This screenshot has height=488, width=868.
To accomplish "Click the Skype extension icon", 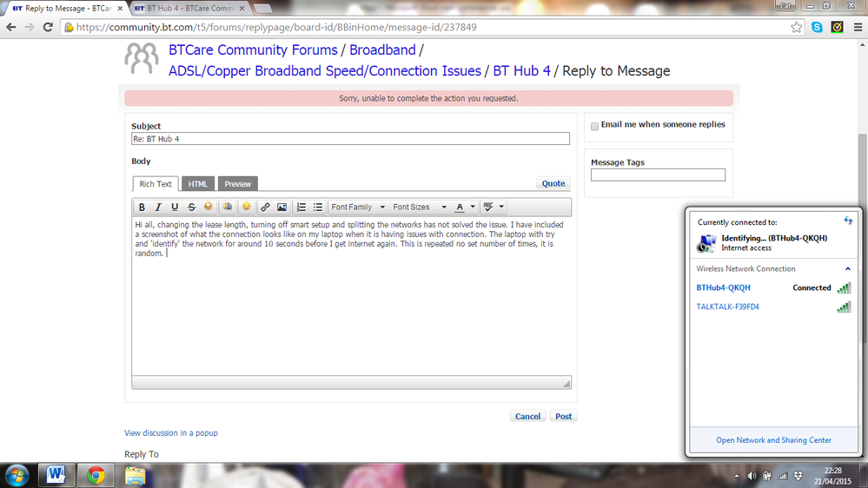I will coord(817,27).
